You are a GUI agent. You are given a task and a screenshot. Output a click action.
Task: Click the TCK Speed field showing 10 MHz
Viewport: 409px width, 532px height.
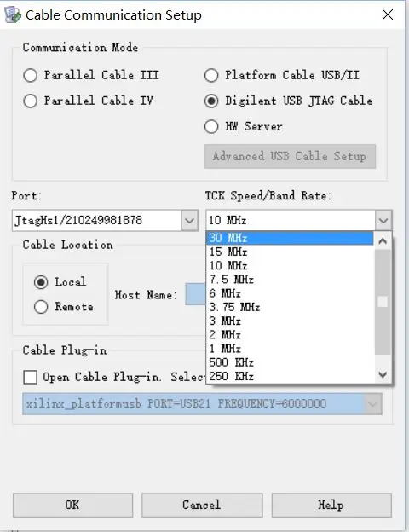point(291,221)
